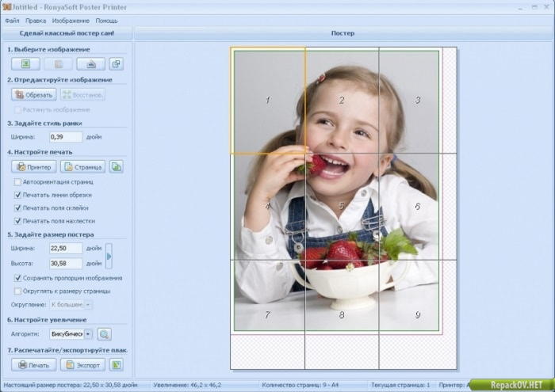
Task: Click the frame Ширина field showing 0,39
Action: (66, 137)
